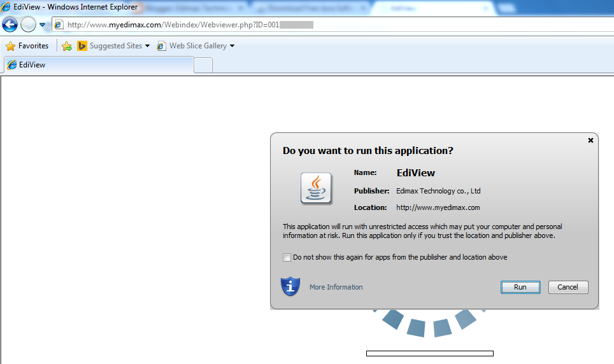
Task: Close the Java security dialog with X
Action: [590, 140]
